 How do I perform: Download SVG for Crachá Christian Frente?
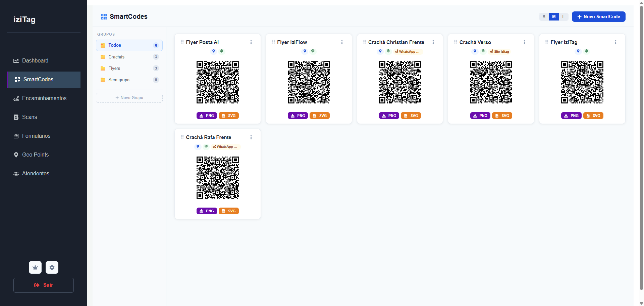pos(411,116)
